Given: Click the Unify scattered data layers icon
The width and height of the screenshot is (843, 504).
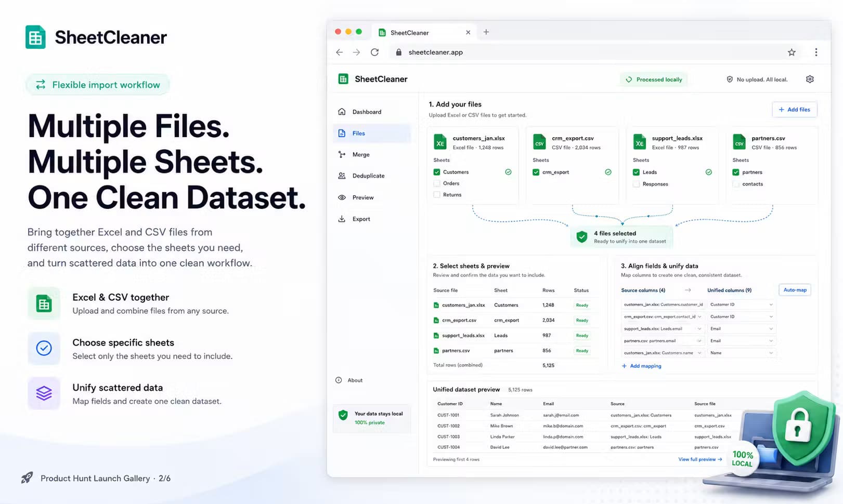Looking at the screenshot, I should click(44, 393).
